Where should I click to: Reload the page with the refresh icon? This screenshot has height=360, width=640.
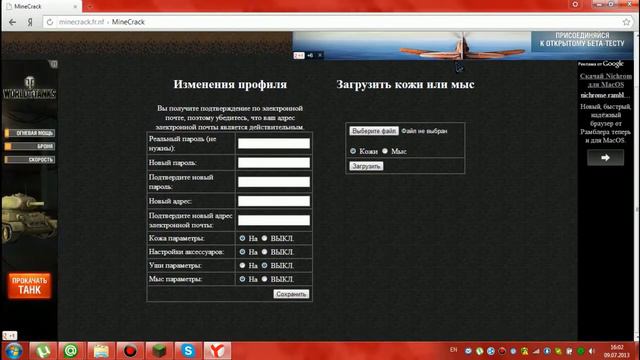pyautogui.click(x=50, y=22)
